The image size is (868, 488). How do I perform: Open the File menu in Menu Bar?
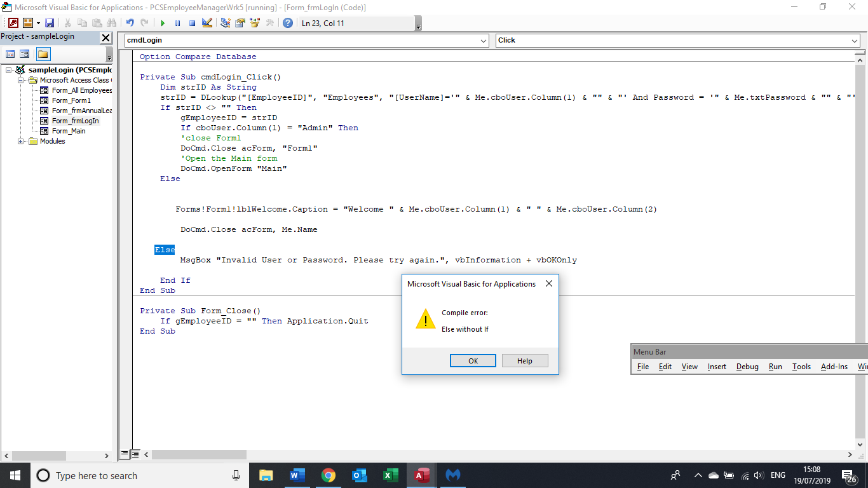tap(643, 367)
